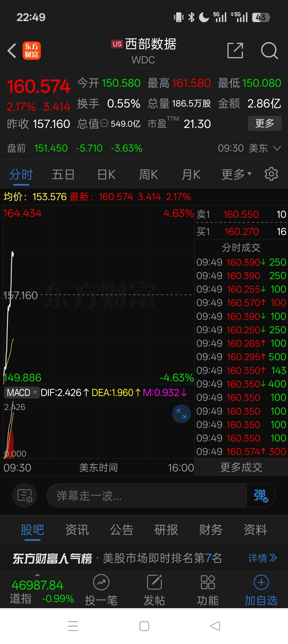Tap the 弹幕走一波 input field
Screen dimensions: 288x644
pos(147,495)
